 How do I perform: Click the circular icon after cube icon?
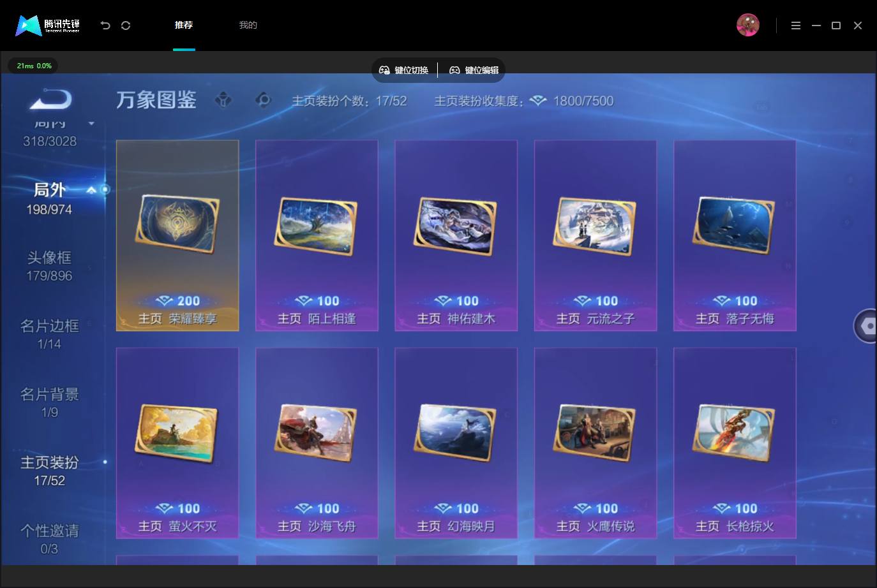pos(262,100)
